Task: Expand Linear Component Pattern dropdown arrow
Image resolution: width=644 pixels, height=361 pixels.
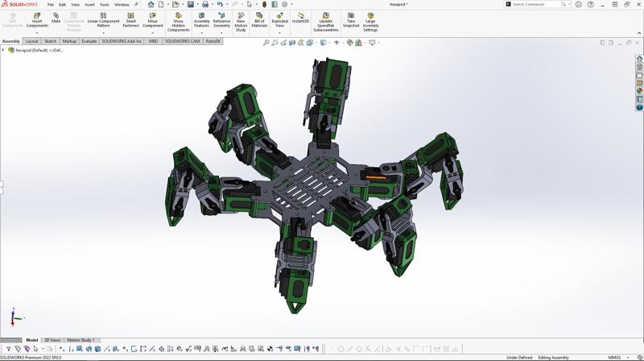Action: [x=103, y=33]
